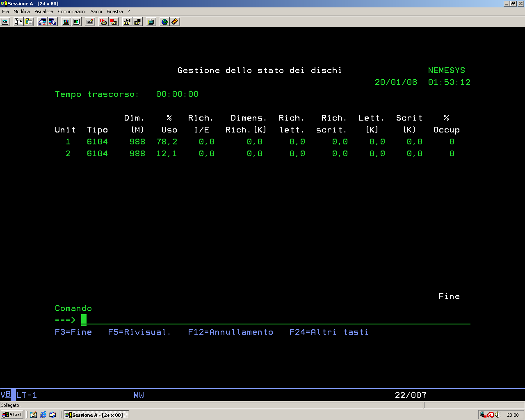525x420 pixels.
Task: Click the Comando label
Action: point(73,308)
